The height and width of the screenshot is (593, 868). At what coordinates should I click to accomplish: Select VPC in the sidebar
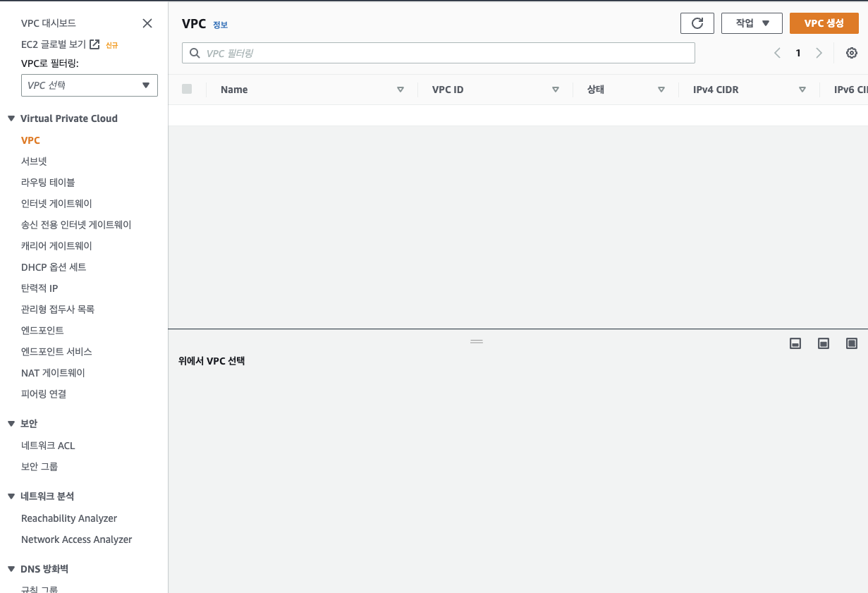tap(31, 140)
